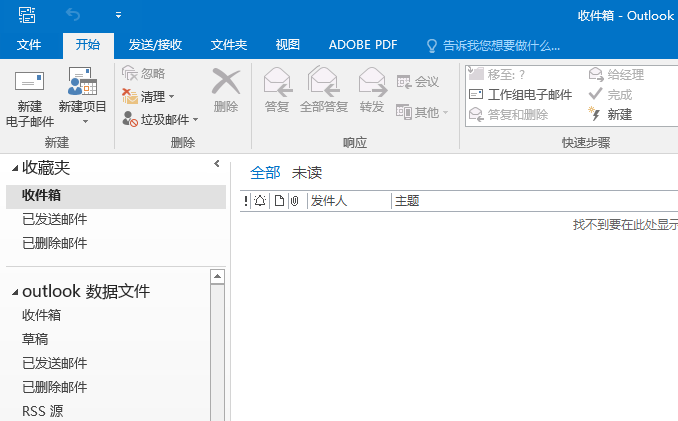Click the Undo arrow in title bar
The width and height of the screenshot is (678, 421).
click(x=73, y=15)
